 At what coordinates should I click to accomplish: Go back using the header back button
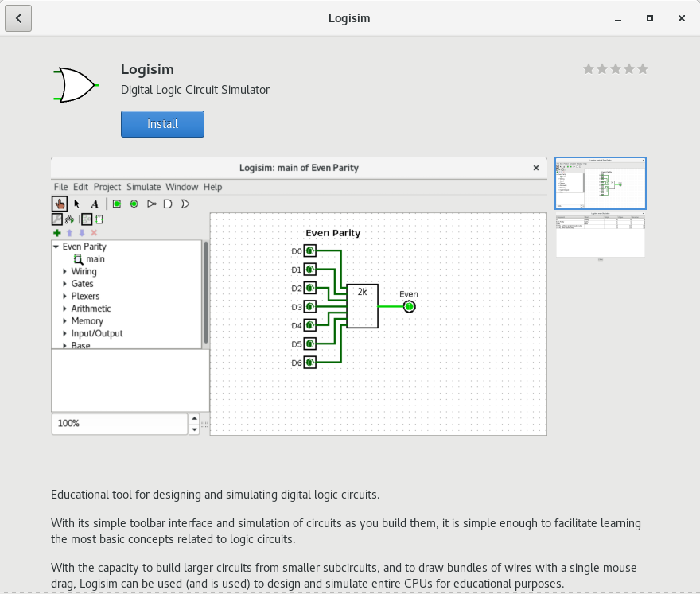point(18,18)
